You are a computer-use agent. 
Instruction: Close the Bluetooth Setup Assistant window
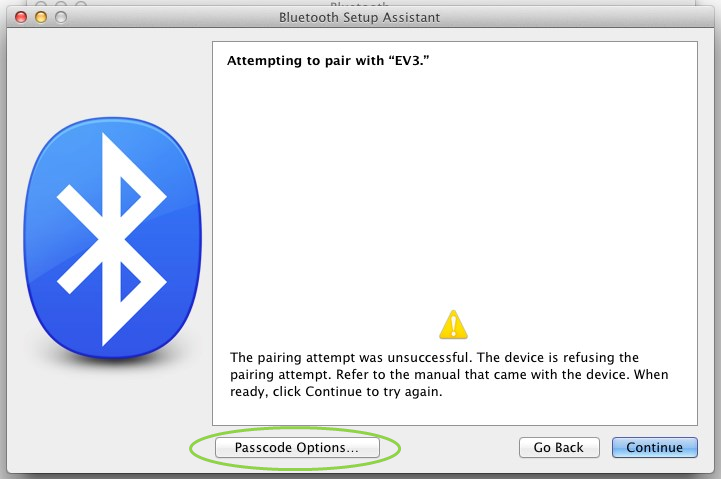[20, 17]
